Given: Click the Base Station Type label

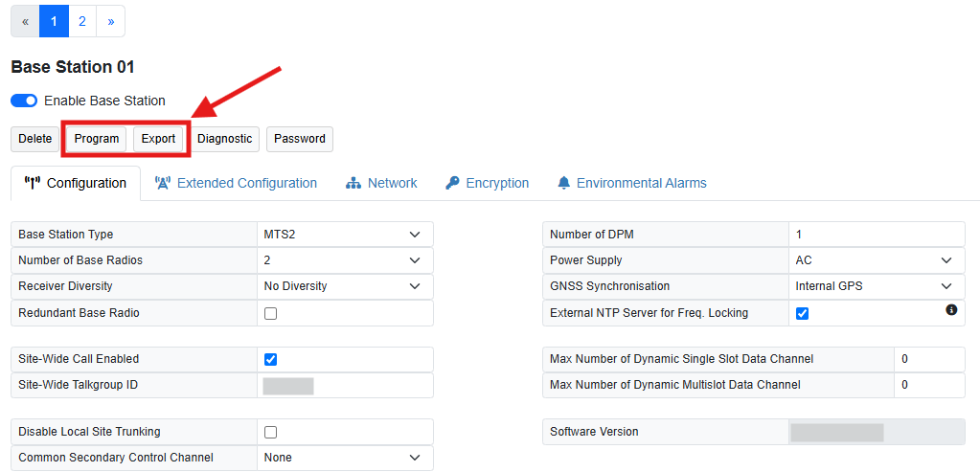Looking at the screenshot, I should (x=66, y=235).
